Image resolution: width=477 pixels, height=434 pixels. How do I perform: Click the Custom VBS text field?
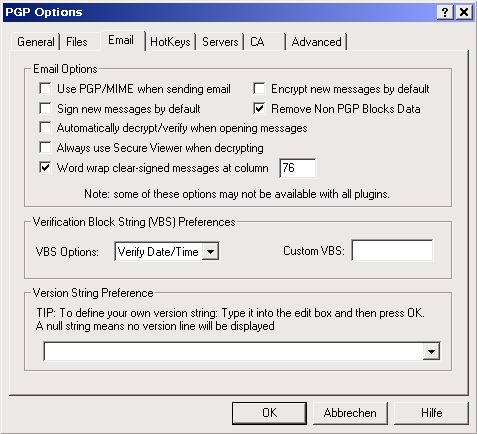392,250
